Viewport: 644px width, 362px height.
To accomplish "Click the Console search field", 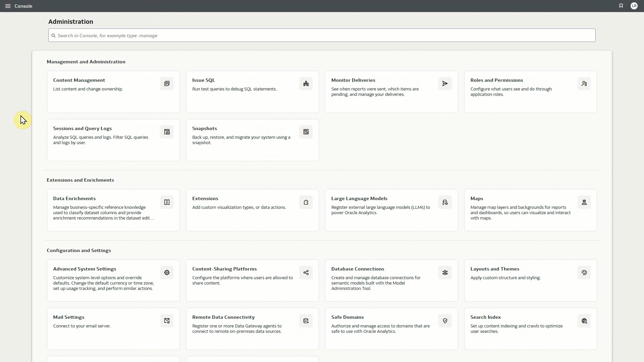I will (322, 35).
